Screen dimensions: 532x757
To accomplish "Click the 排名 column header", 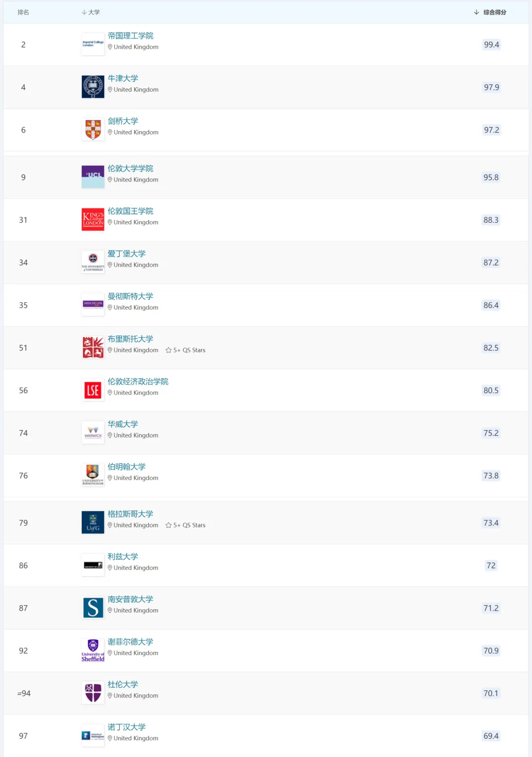I will (23, 12).
